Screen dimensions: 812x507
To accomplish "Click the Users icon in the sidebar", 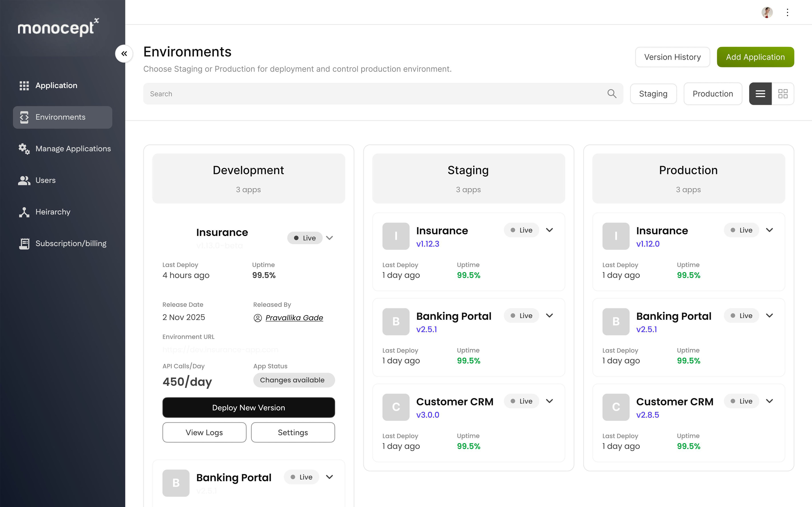I will tap(24, 180).
